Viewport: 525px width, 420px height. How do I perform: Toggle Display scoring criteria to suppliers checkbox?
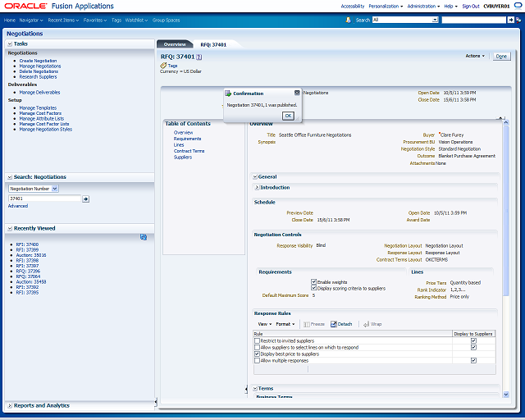[313, 288]
